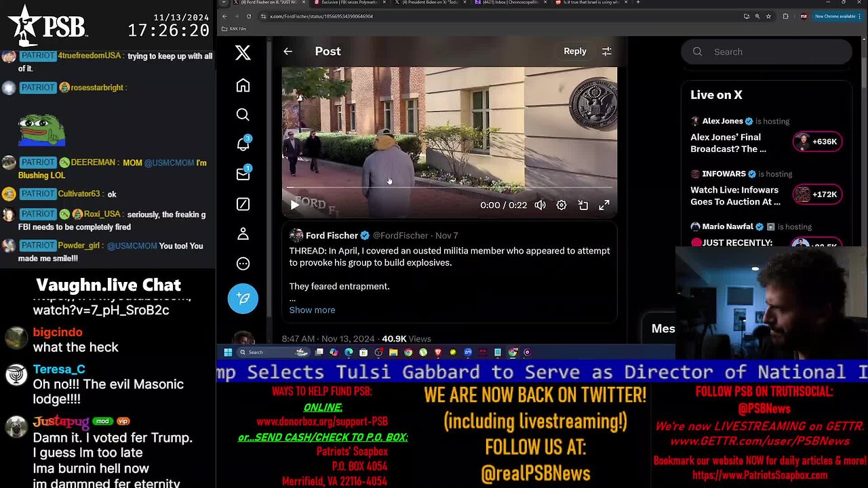Click the X search input field
Image resolution: width=868 pixels, height=488 pixels.
pos(766,52)
